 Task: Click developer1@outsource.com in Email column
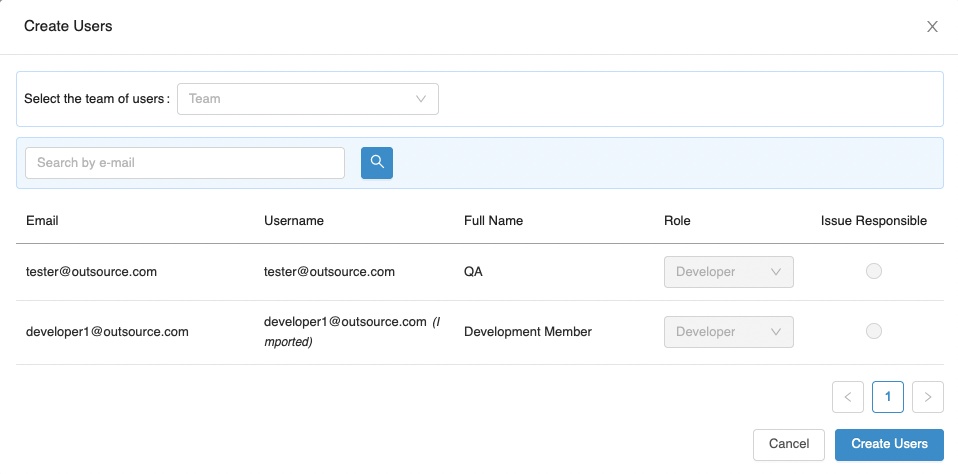[x=107, y=332]
